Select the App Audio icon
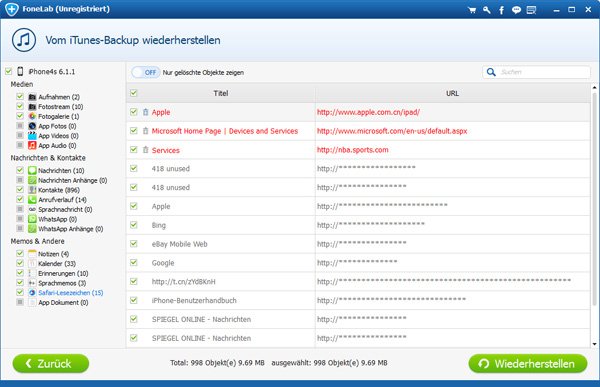The height and width of the screenshot is (387, 600). [x=32, y=145]
